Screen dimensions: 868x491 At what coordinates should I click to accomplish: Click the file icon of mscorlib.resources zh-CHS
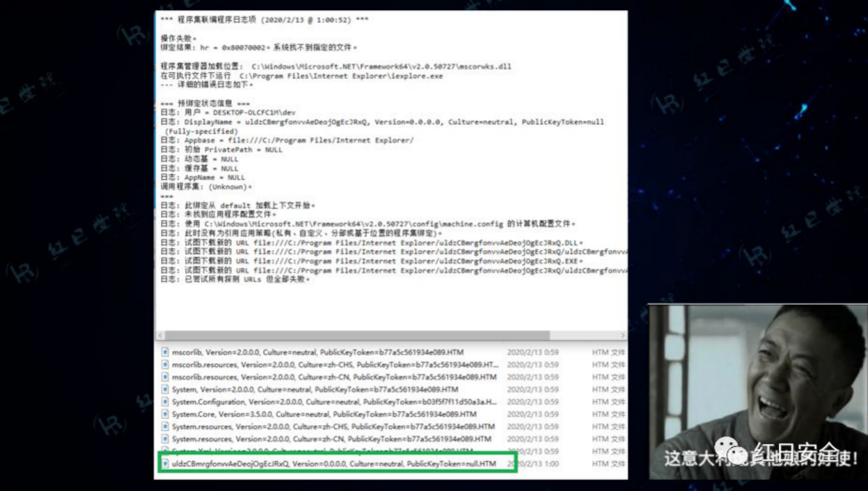pyautogui.click(x=165, y=365)
